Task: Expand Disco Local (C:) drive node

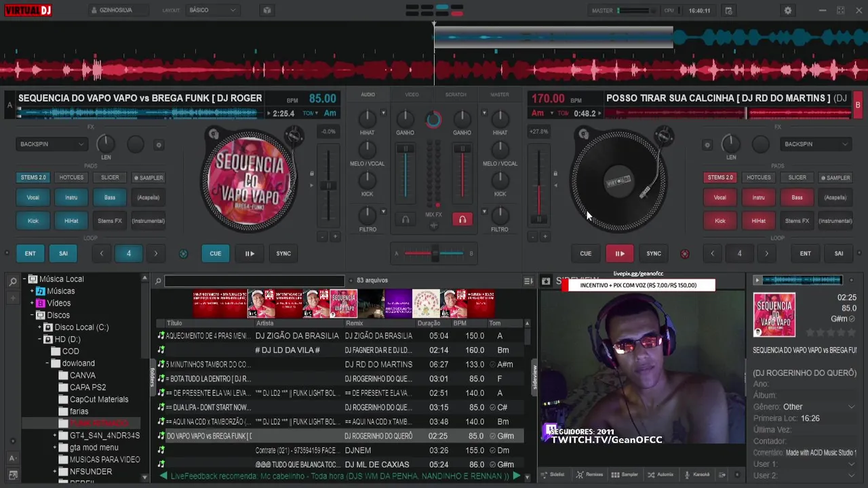Action: (x=40, y=327)
